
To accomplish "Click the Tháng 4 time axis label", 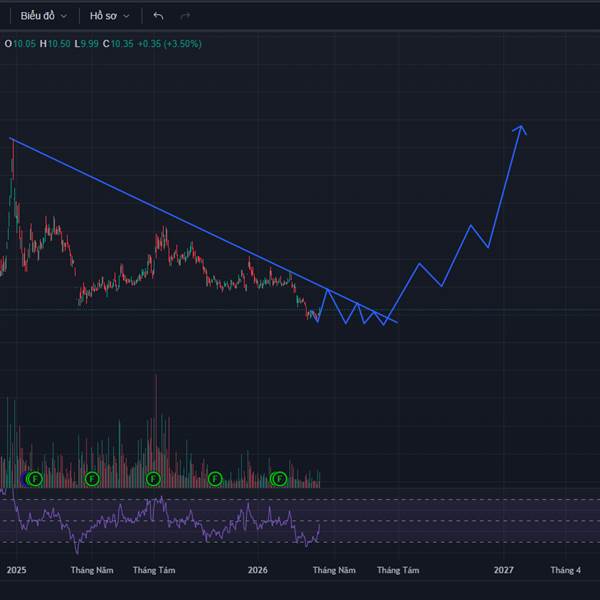I will pos(566,570).
